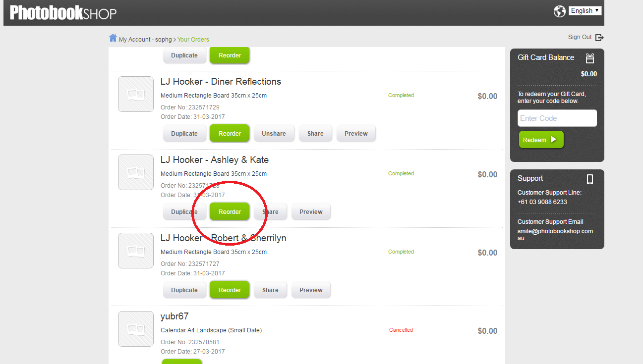
Task: Click Order Date: 27-03-2017 text
Action: tap(193, 352)
